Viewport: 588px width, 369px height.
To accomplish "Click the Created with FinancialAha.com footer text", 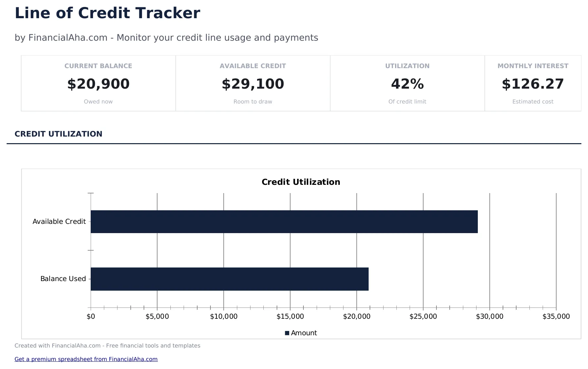I will (108, 346).
